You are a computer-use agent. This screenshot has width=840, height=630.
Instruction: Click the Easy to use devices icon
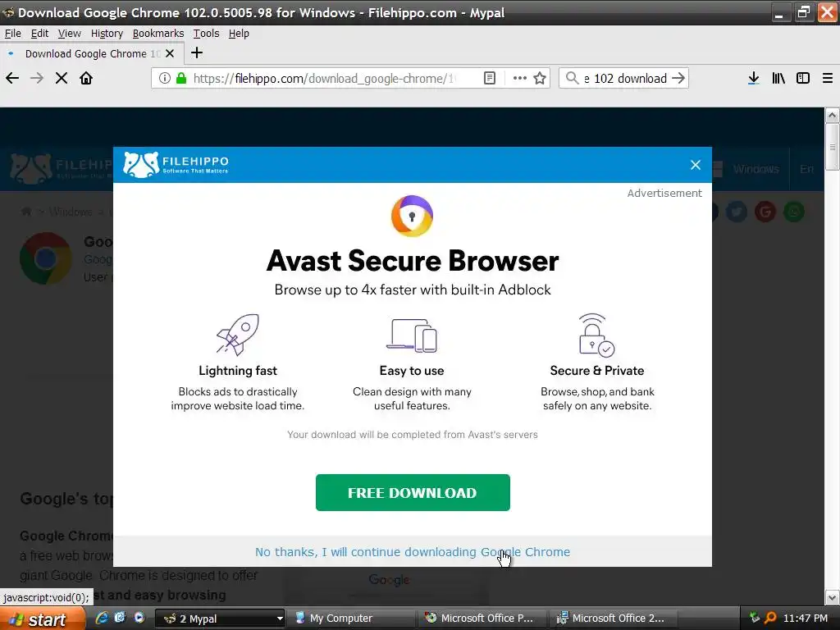click(412, 336)
